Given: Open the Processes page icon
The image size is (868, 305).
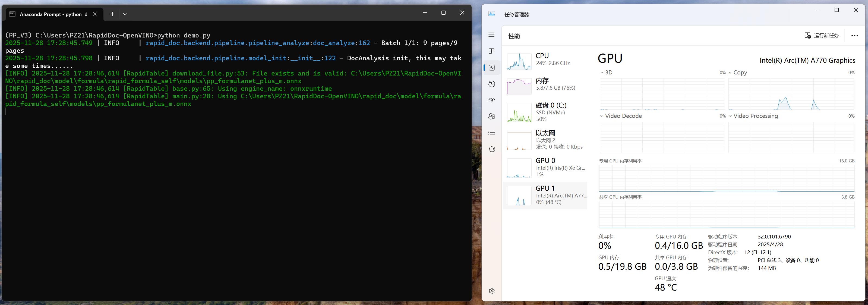Looking at the screenshot, I should pos(492,51).
